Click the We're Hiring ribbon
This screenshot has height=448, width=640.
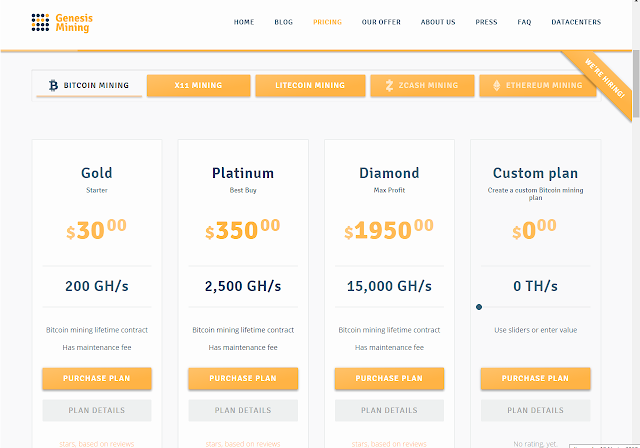pos(604,78)
